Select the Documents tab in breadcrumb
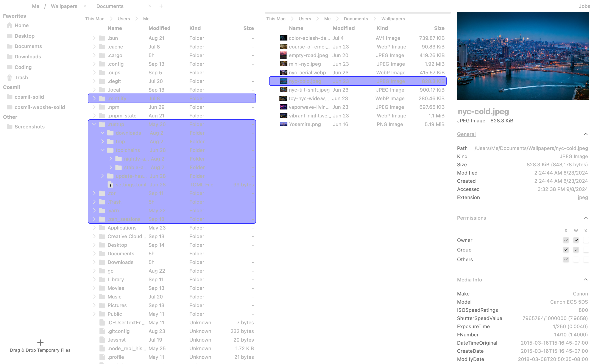Screen dimensions: 594x364 point(355,19)
